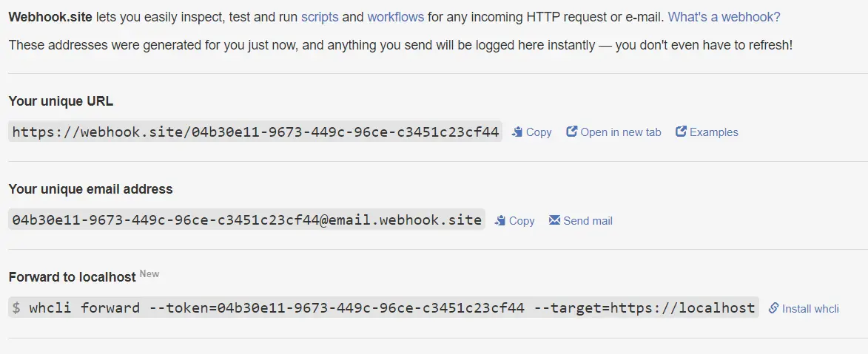Click the copy icon beside the unique URL

[x=517, y=132]
